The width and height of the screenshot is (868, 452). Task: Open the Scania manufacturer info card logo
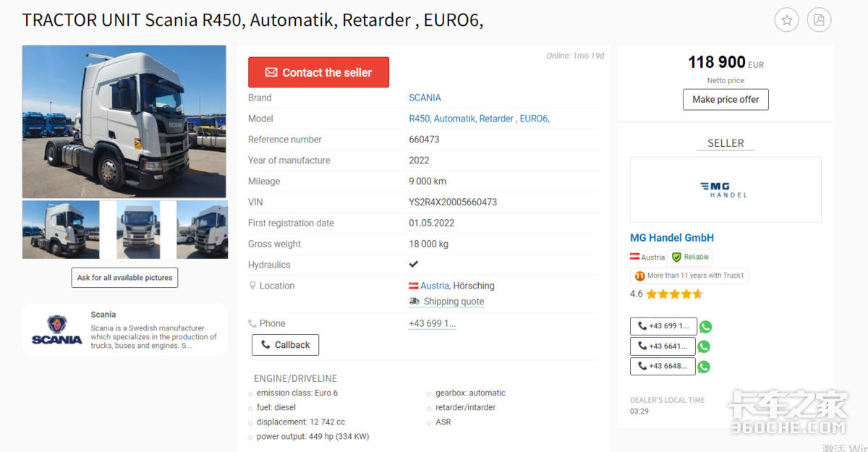pyautogui.click(x=56, y=330)
